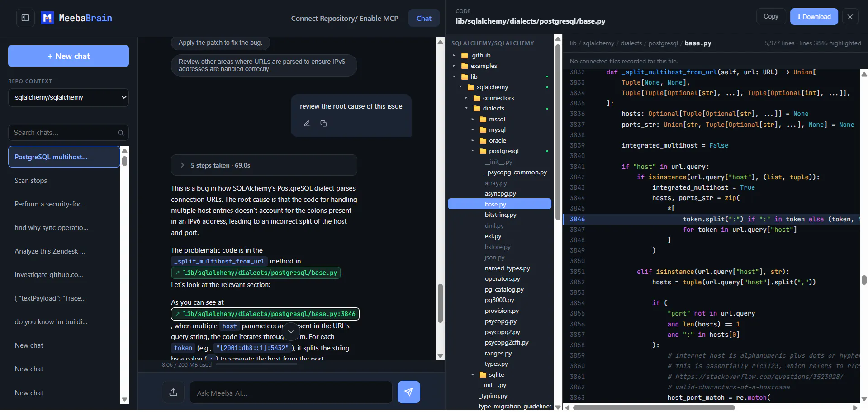
Task: Open the base.py:3846 file link
Action: [265, 314]
